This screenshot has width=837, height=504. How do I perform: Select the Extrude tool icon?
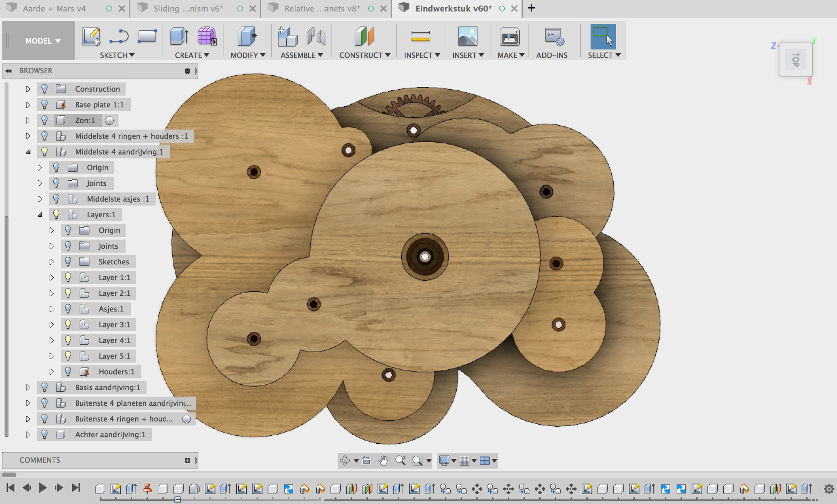[179, 36]
